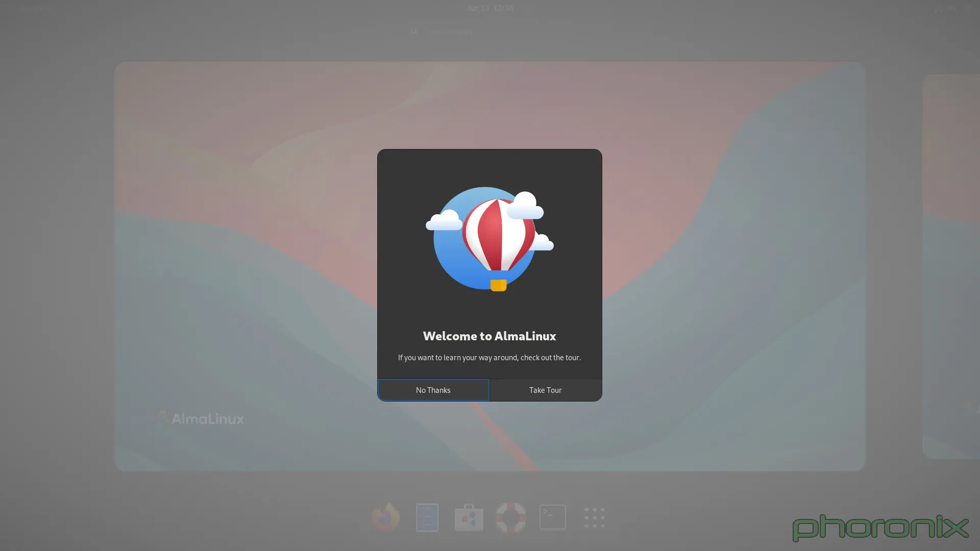Switch to the second workspace at right
Screen dimensions: 980x551
[951, 266]
